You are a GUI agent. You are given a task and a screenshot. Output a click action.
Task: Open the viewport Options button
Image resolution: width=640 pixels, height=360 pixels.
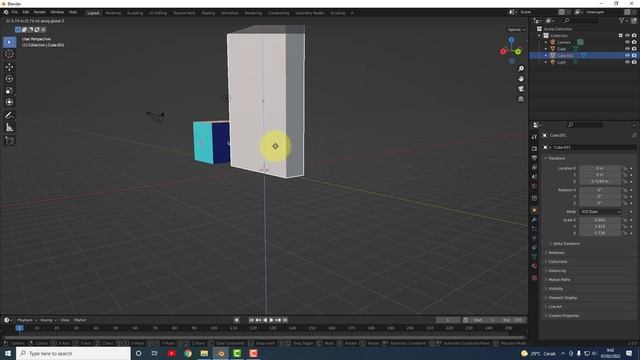(x=516, y=30)
